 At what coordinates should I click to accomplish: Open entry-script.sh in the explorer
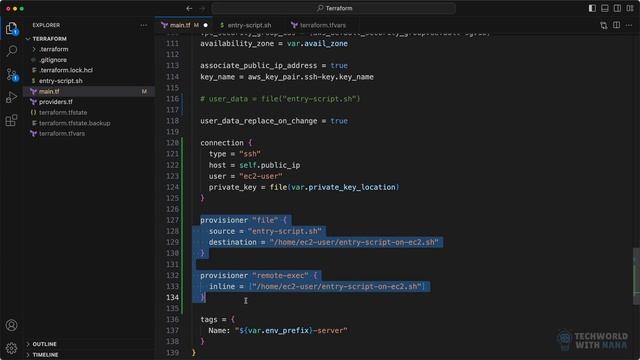click(x=60, y=81)
